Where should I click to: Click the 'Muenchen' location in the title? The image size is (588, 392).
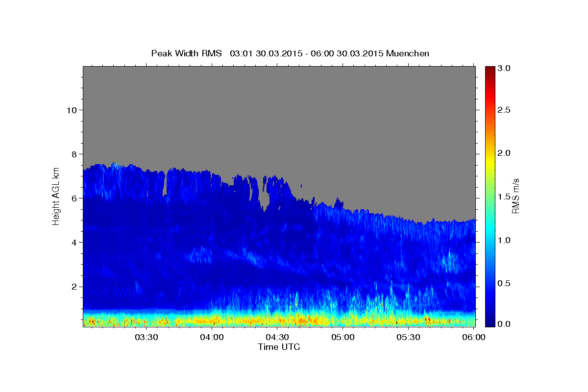(408, 53)
